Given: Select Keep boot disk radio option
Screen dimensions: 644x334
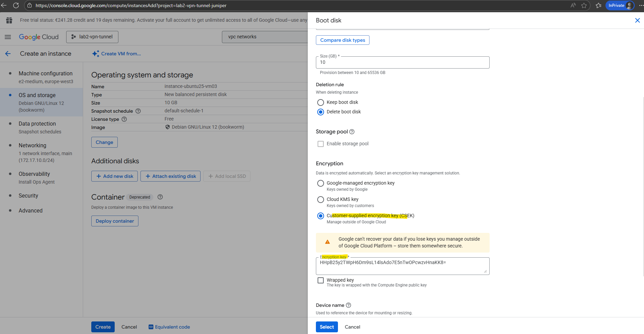Looking at the screenshot, I should click(320, 102).
